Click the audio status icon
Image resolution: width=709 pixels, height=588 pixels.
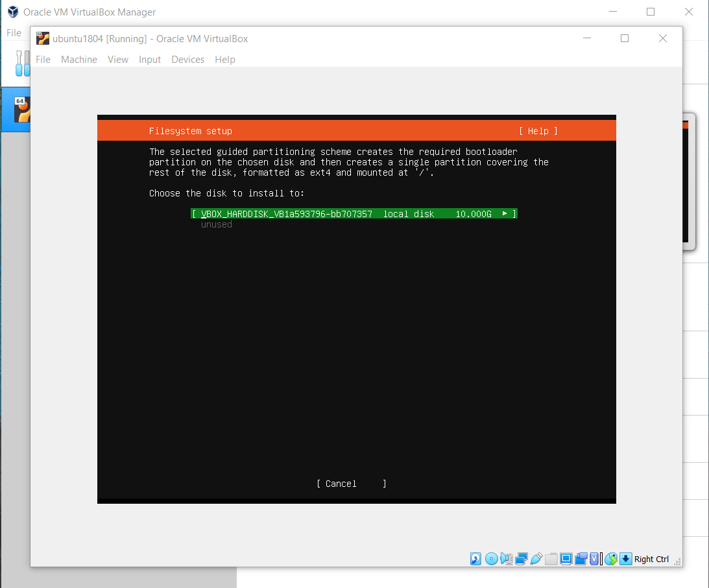(506, 559)
